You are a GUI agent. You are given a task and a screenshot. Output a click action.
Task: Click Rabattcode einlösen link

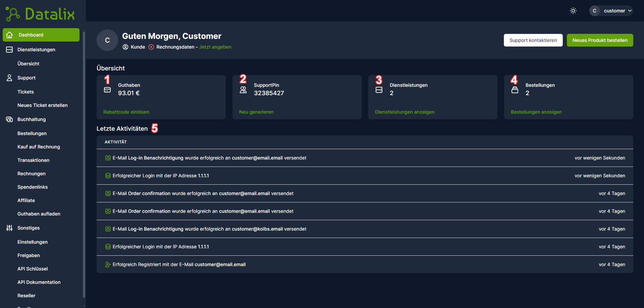point(126,112)
